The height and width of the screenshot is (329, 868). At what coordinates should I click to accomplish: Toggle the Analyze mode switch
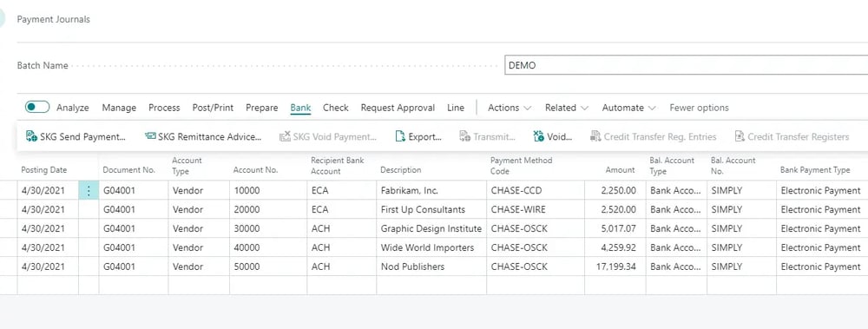point(37,108)
